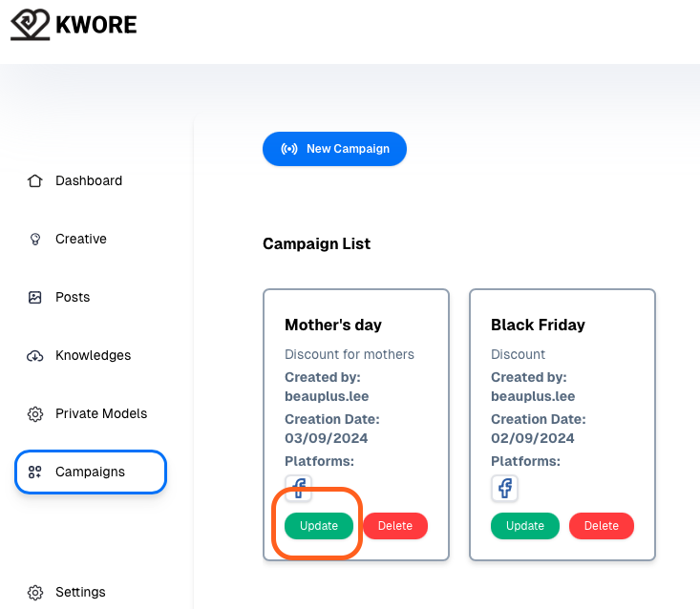Click the Campaigns grid icon

click(34, 472)
